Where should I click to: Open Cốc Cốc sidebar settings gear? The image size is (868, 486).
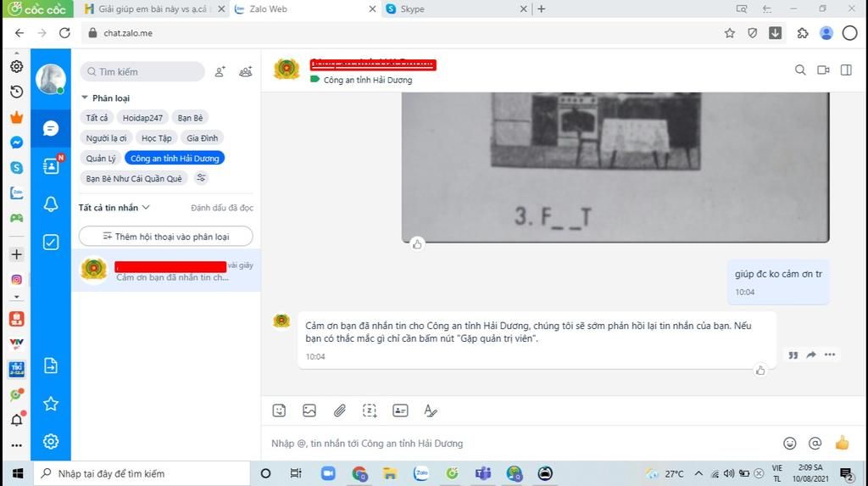[x=17, y=66]
